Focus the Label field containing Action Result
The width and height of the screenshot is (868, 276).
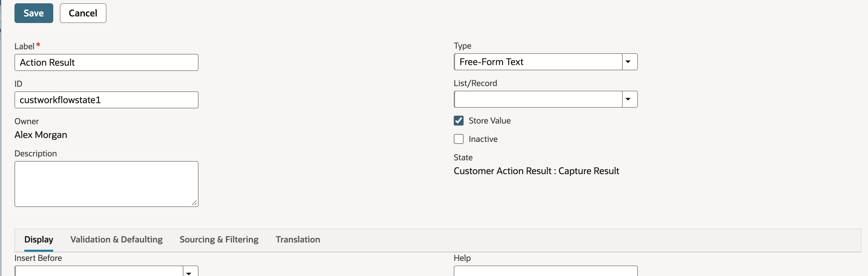107,63
